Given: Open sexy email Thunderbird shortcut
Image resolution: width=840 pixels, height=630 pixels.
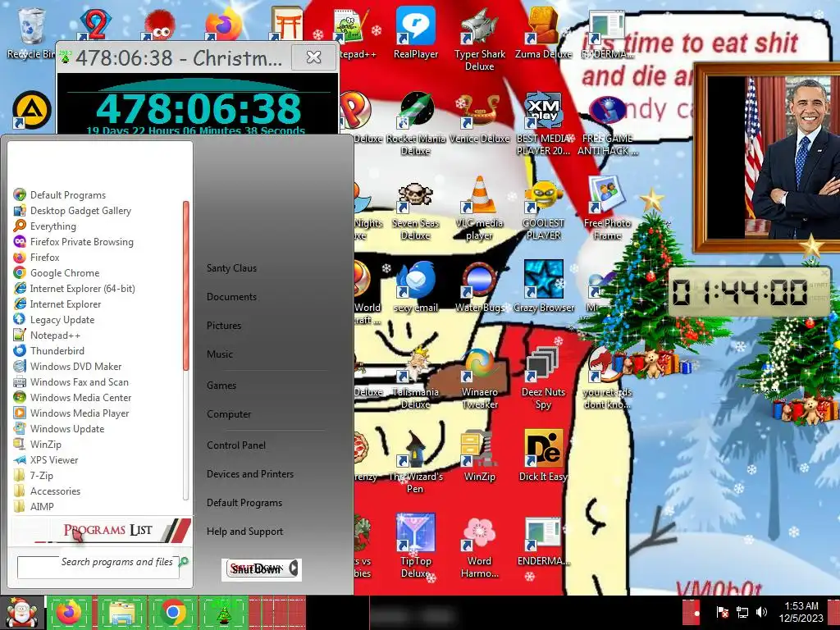Looking at the screenshot, I should [415, 286].
